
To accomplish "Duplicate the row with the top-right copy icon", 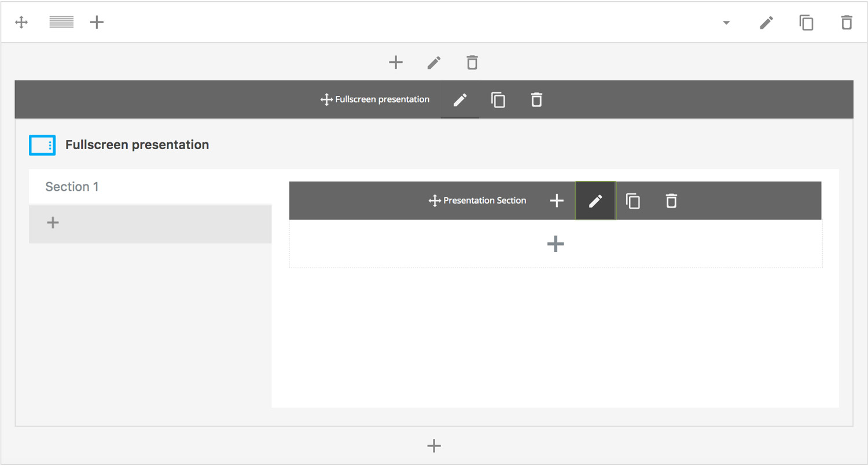I will 806,23.
